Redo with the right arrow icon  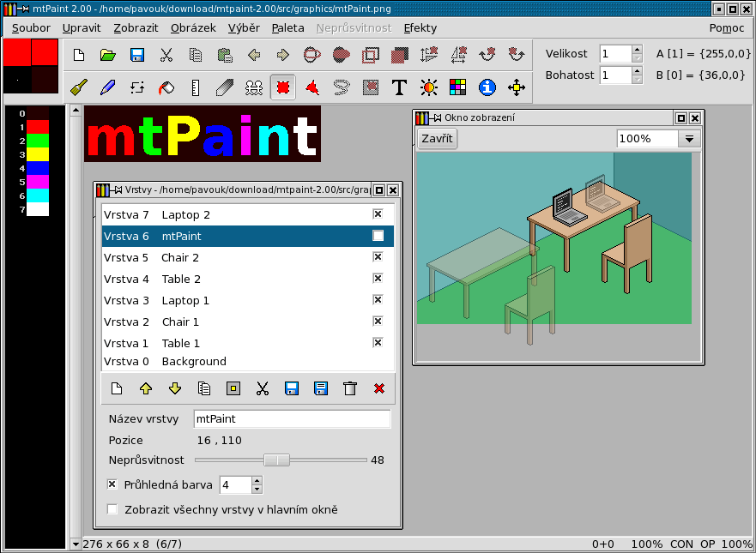283,55
